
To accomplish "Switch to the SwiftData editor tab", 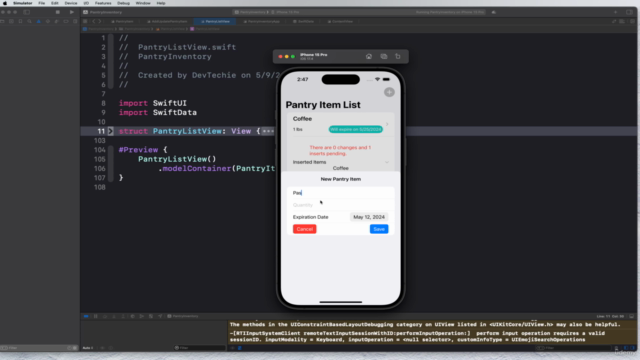I will click(303, 21).
